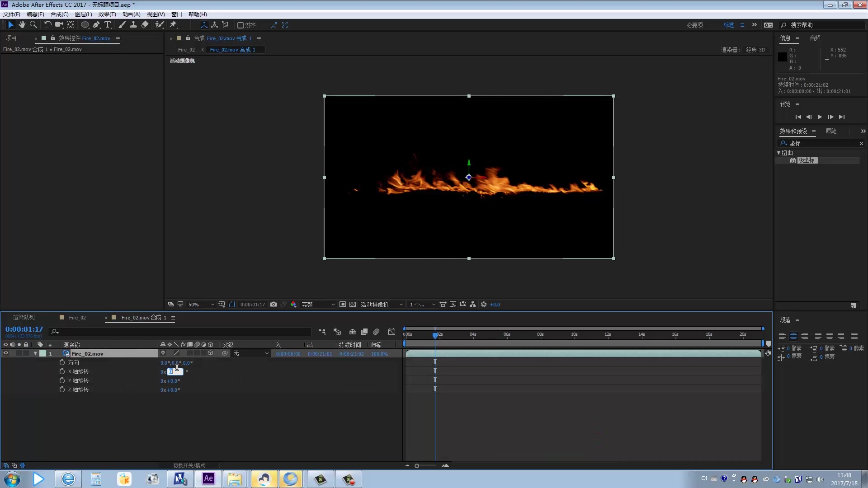Viewport: 868px width, 488px height.
Task: Choose World Axis mode icon
Action: pos(214,25)
